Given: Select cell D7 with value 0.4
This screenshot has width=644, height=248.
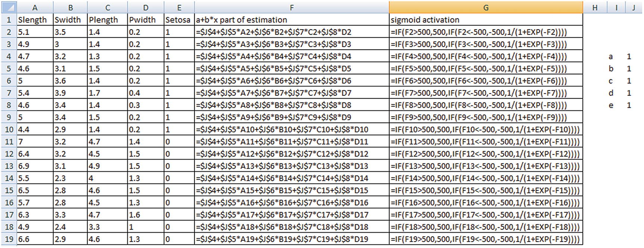Looking at the screenshot, I should click(x=146, y=93).
